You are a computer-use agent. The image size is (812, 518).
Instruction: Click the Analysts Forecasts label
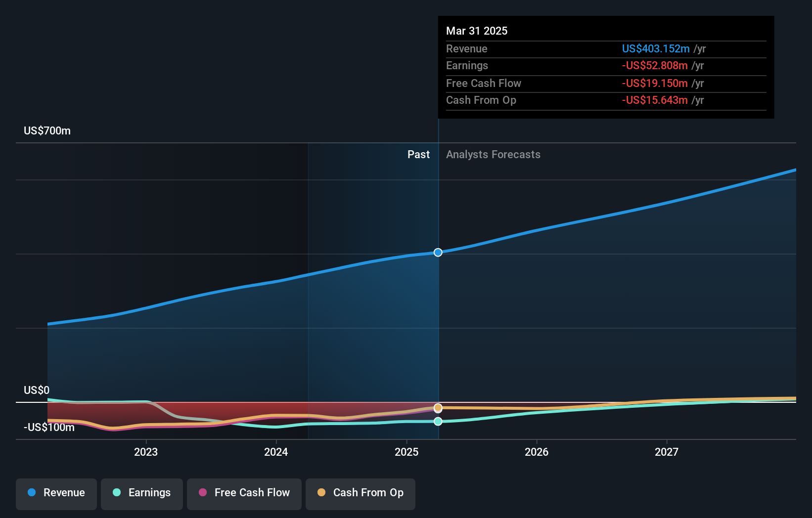click(x=493, y=155)
